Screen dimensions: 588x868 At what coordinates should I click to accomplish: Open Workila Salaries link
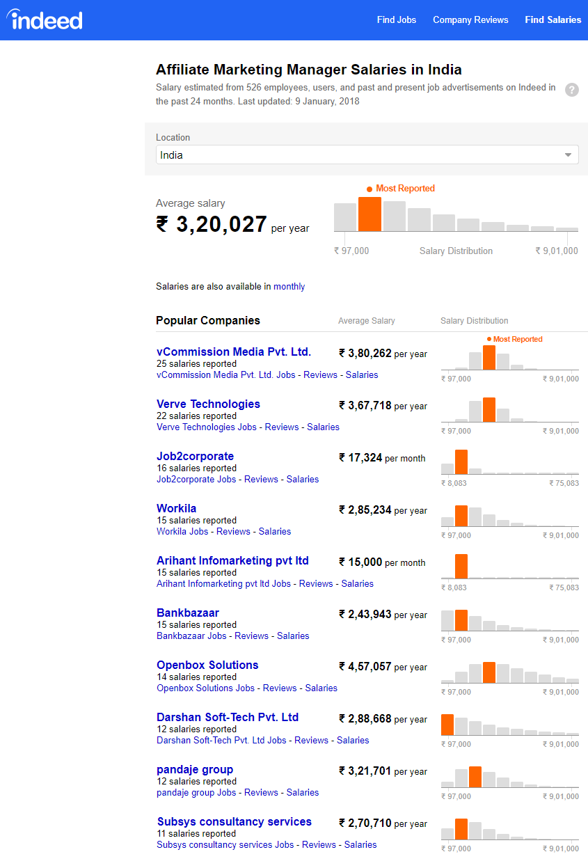[x=275, y=531]
